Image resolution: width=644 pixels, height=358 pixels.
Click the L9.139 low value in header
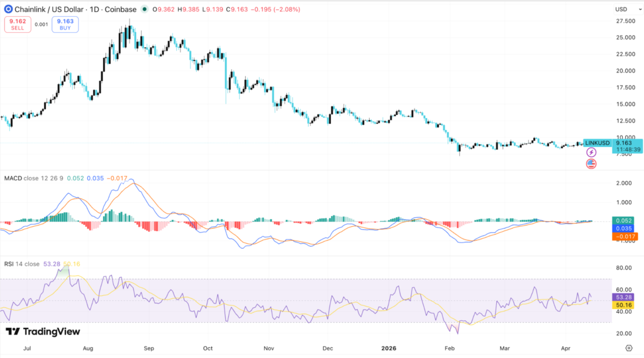[213, 9]
